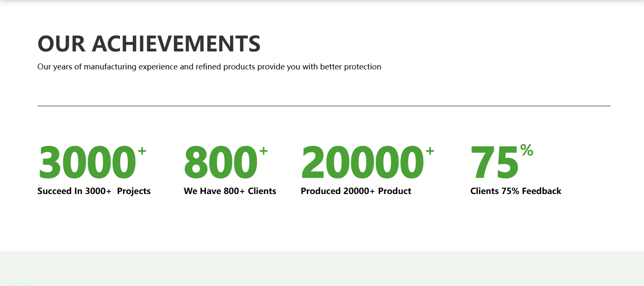Viewport: 644px width, 286px height.
Task: Click the 'We Have 800+ Clients' caption
Action: pyautogui.click(x=230, y=191)
